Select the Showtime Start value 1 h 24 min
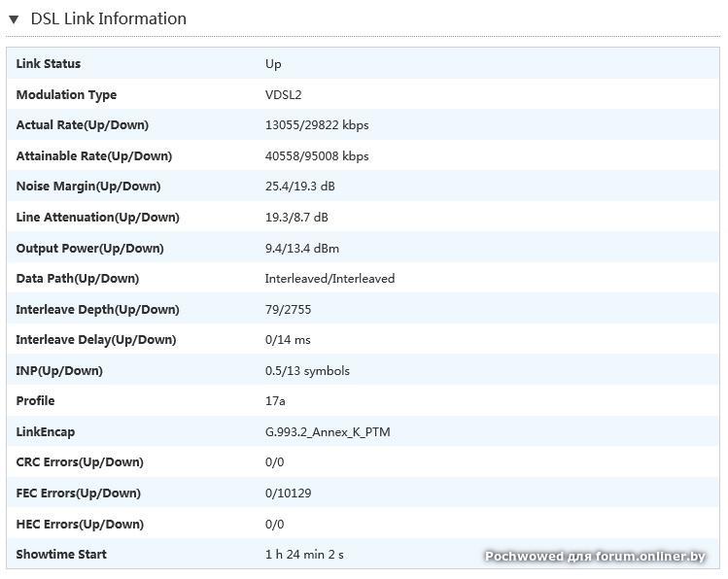This screenshot has width=728, height=579. pos(304,555)
